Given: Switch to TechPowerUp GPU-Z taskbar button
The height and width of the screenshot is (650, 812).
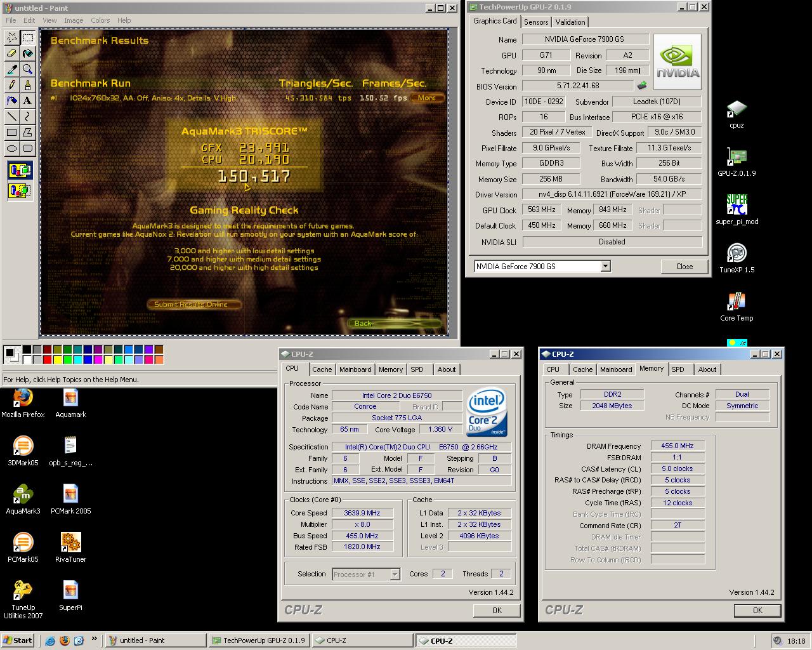Looking at the screenshot, I should pos(258,640).
